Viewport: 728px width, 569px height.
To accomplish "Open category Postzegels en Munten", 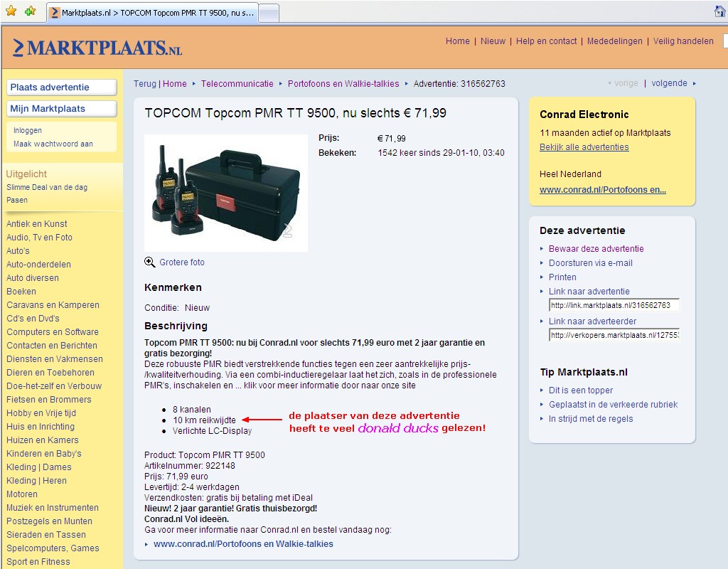I will tap(49, 521).
